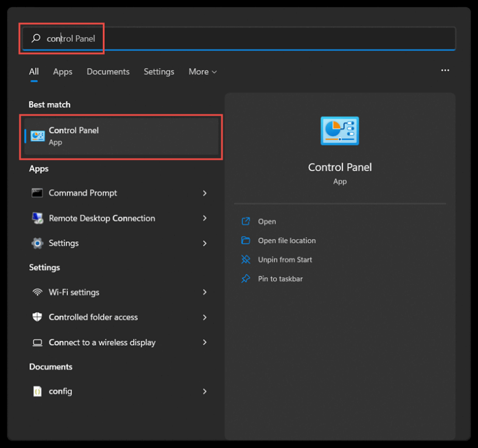Open the three-dot options menu

pos(445,71)
